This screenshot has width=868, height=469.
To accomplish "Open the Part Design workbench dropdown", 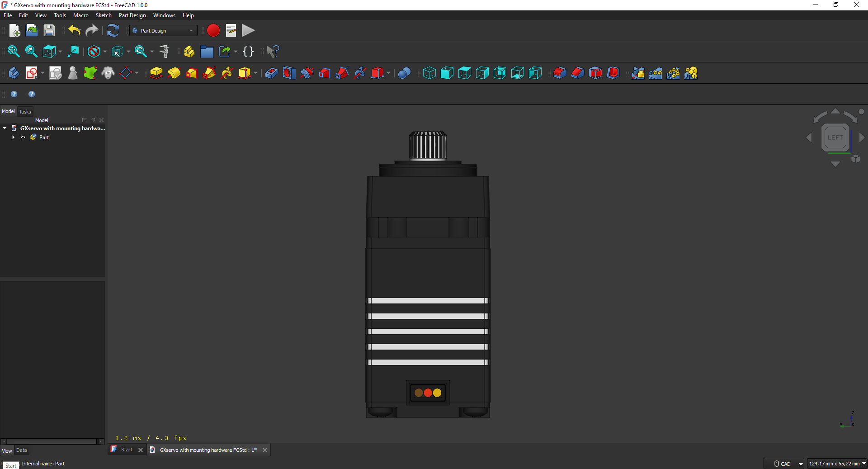I will (163, 30).
